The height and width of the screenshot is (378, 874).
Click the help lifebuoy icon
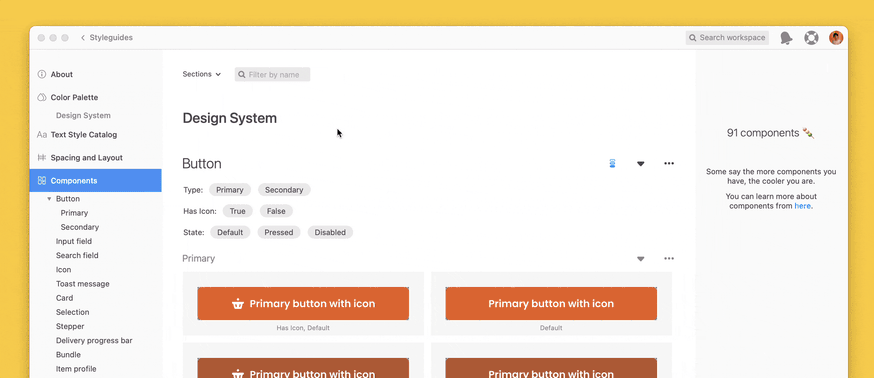[x=811, y=38]
